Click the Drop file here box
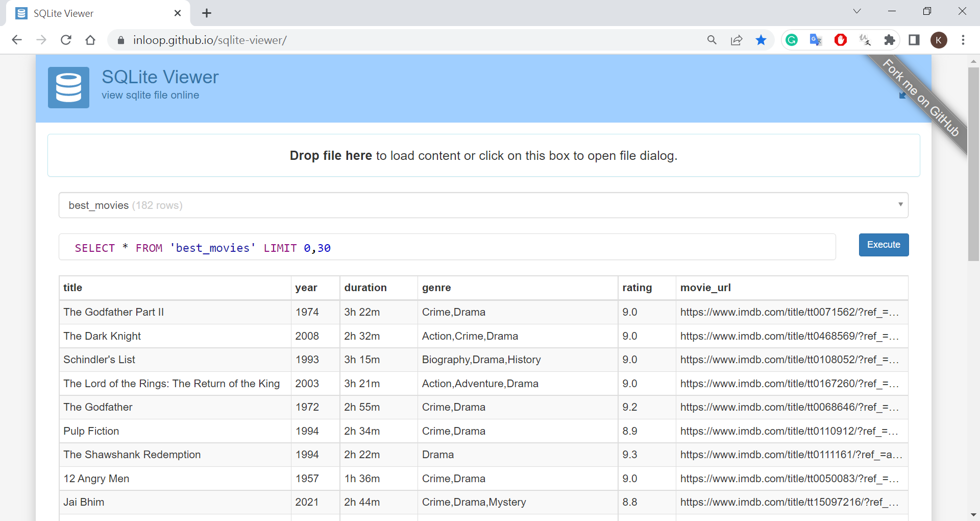Screen dimensions: 980x521 tap(483, 155)
